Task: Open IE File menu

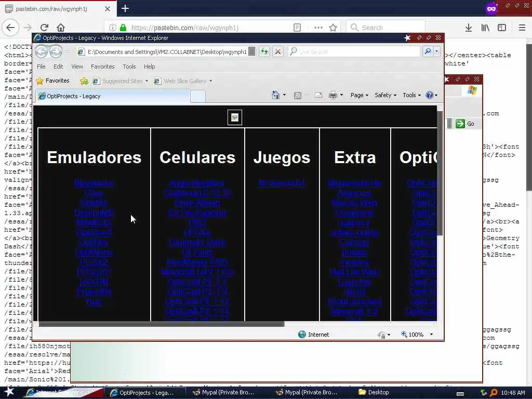Action: pyautogui.click(x=41, y=66)
